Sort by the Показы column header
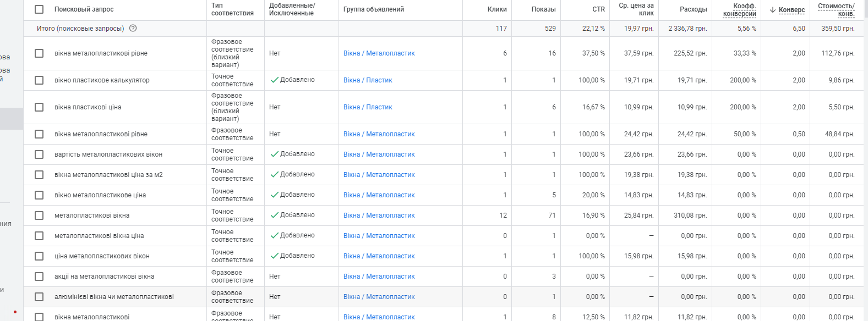 coord(543,9)
